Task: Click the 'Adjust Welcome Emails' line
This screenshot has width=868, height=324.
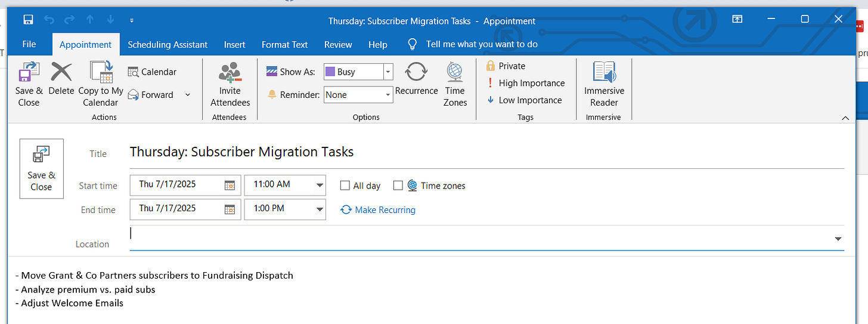Action: tap(69, 303)
